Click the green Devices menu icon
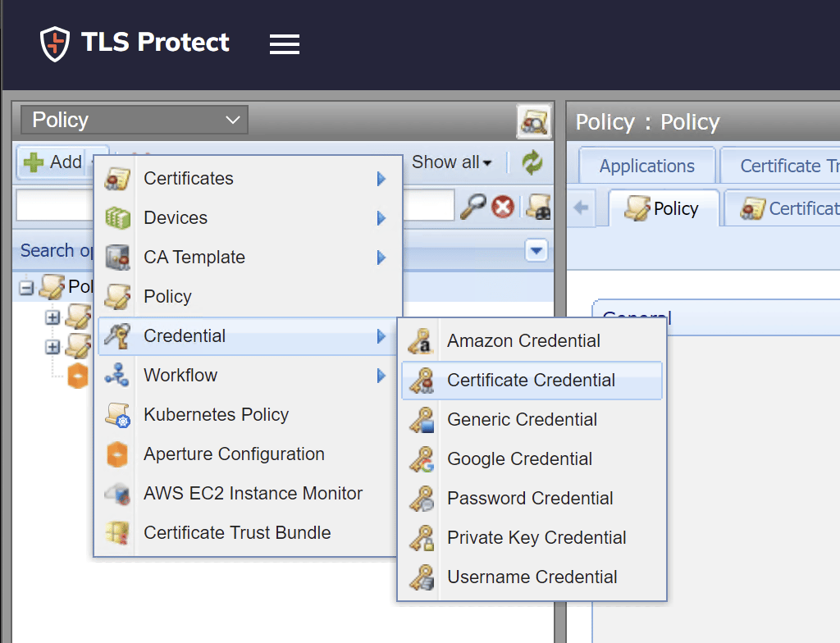The width and height of the screenshot is (840, 643). [117, 218]
